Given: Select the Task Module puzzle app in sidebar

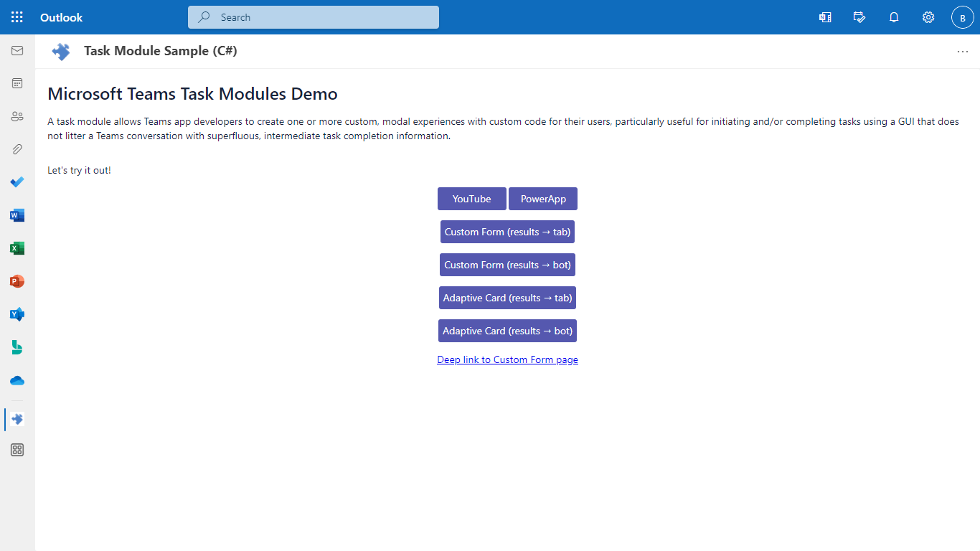Looking at the screenshot, I should pos(17,419).
